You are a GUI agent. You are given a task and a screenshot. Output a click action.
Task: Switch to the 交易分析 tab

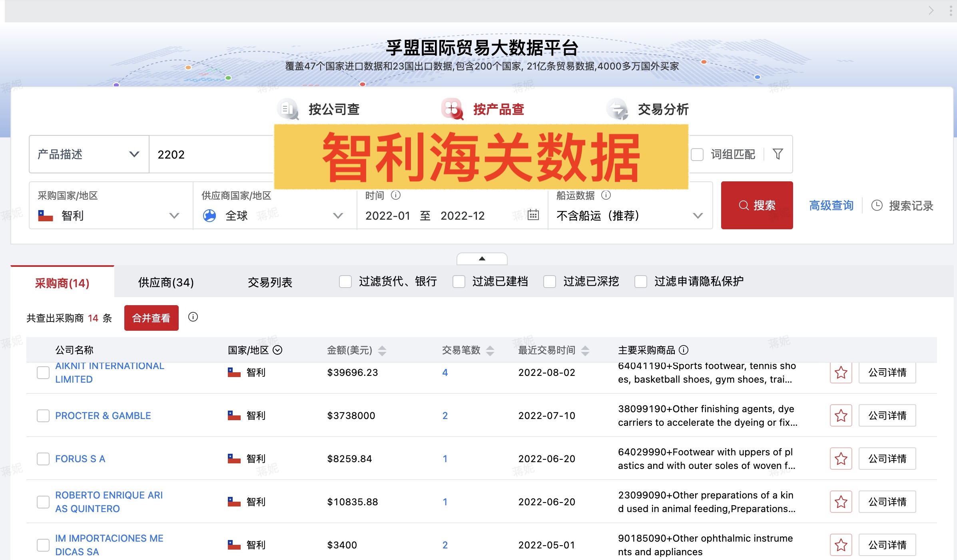[x=664, y=109]
